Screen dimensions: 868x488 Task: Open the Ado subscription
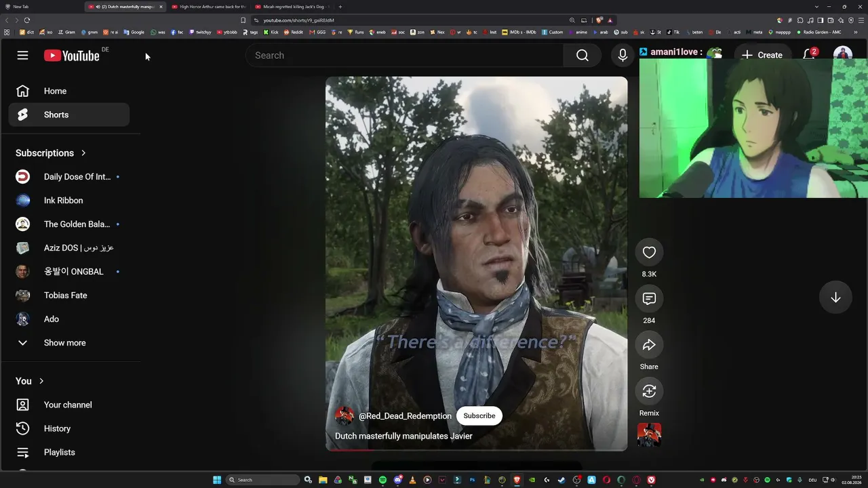click(68, 319)
